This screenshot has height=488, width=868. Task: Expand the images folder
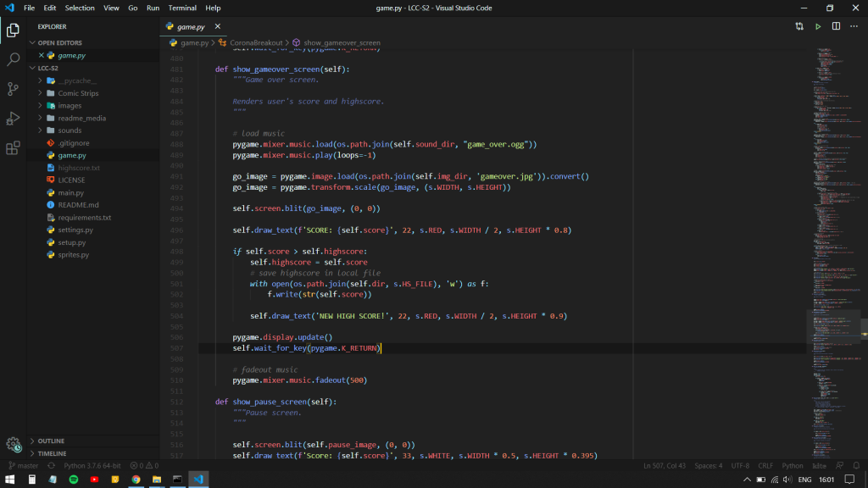[70, 106]
